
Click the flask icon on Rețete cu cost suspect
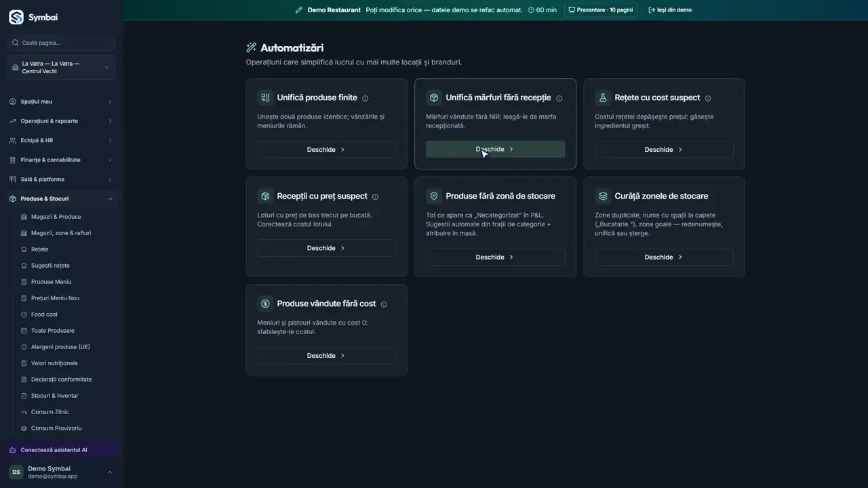pos(603,98)
